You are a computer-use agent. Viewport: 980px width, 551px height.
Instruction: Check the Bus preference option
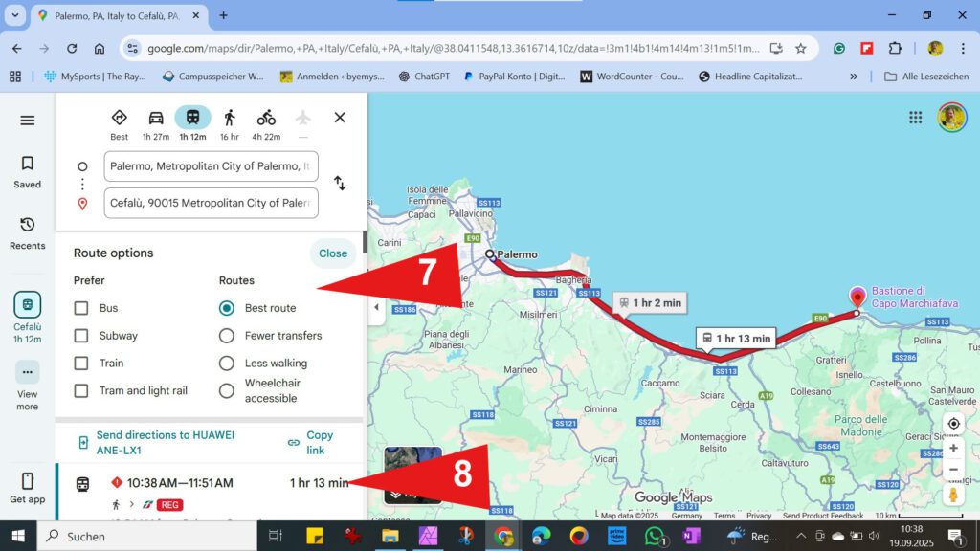point(81,308)
